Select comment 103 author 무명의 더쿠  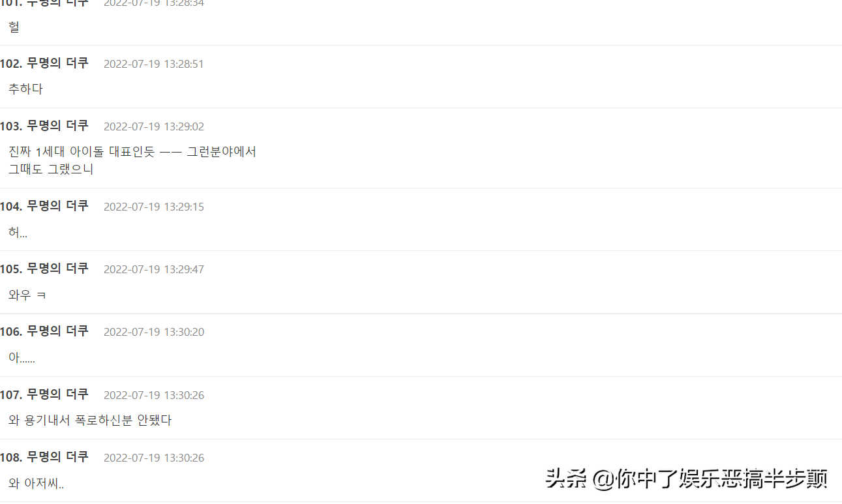pos(57,126)
